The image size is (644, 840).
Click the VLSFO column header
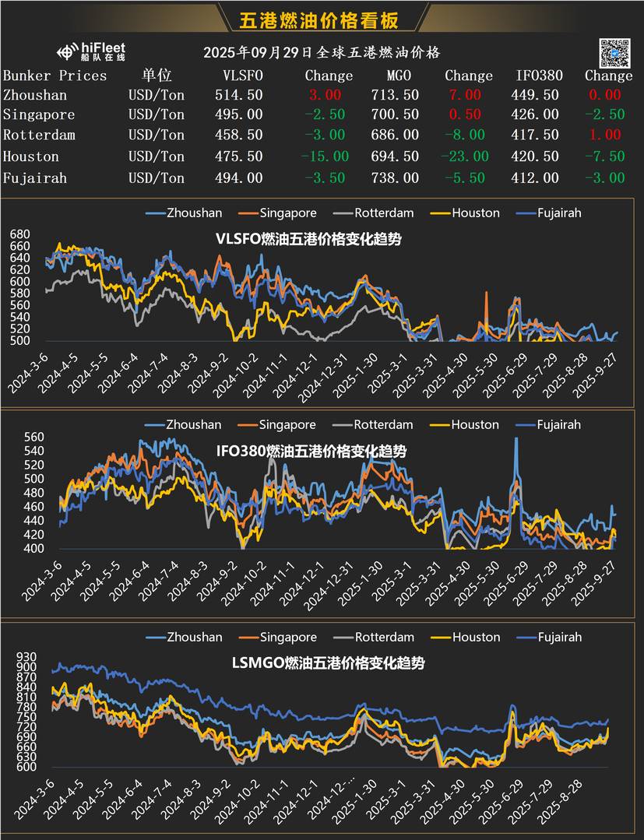click(x=242, y=76)
